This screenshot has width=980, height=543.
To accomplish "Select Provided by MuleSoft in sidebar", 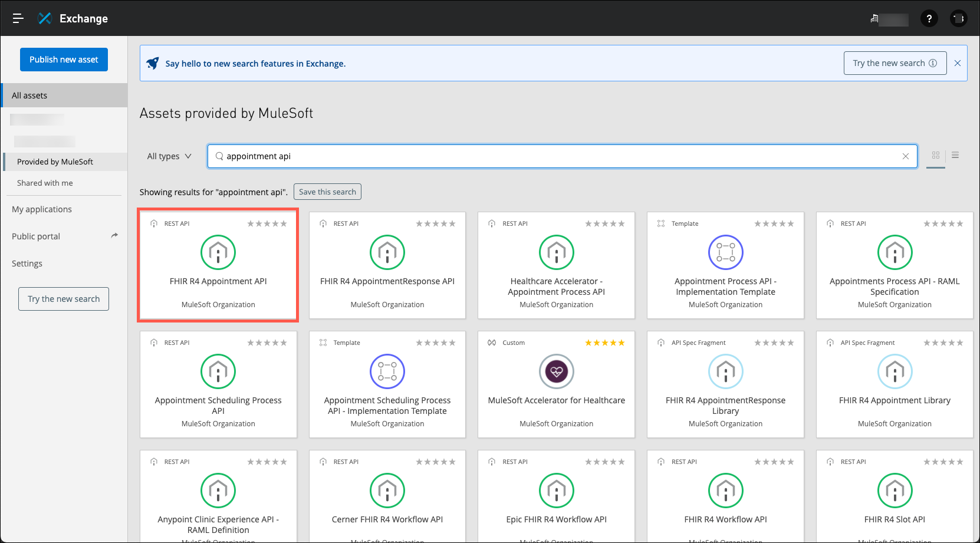I will (x=65, y=162).
